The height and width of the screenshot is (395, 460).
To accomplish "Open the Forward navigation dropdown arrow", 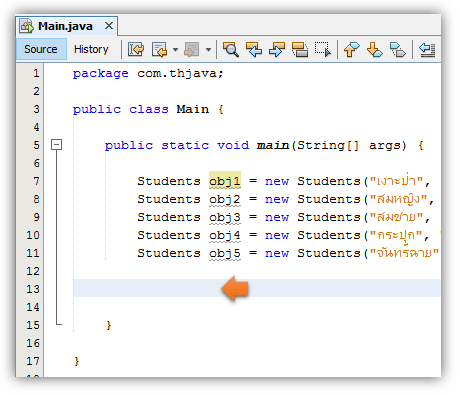I will (208, 50).
